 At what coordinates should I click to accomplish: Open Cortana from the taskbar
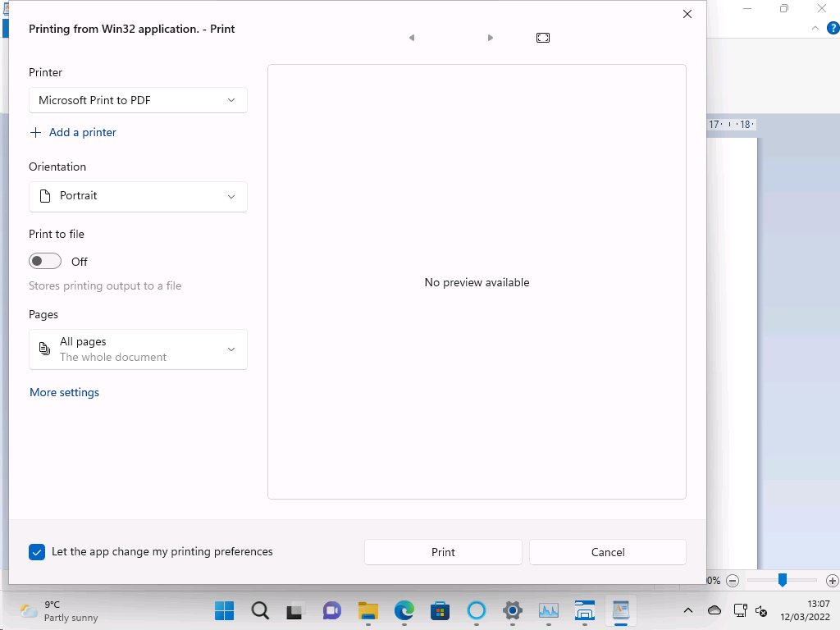(x=477, y=610)
